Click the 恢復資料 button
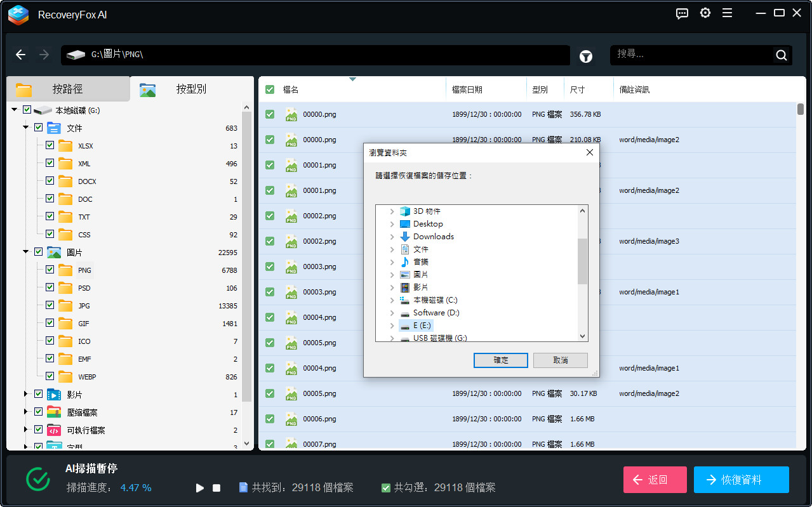 (x=741, y=480)
